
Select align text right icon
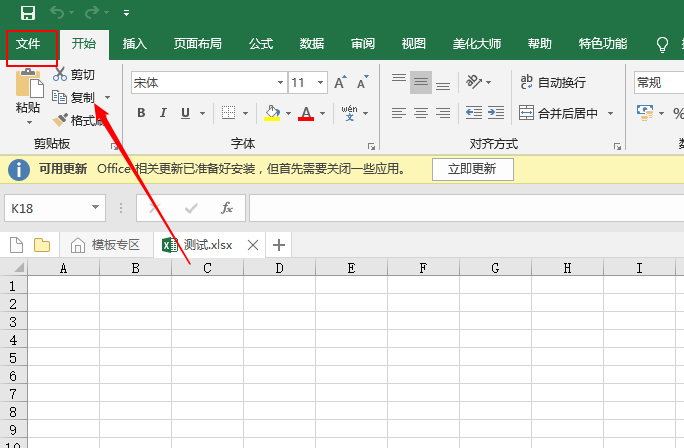click(x=443, y=113)
